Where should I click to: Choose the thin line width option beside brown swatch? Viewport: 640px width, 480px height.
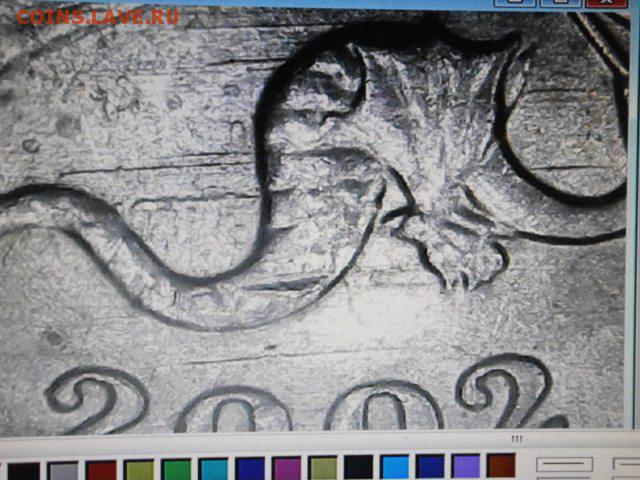564,464
